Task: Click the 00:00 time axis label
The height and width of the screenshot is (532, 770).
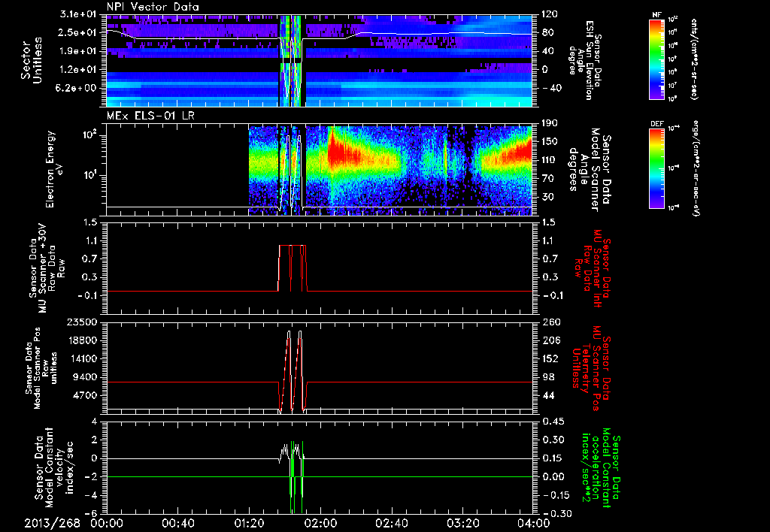Action: click(106, 523)
